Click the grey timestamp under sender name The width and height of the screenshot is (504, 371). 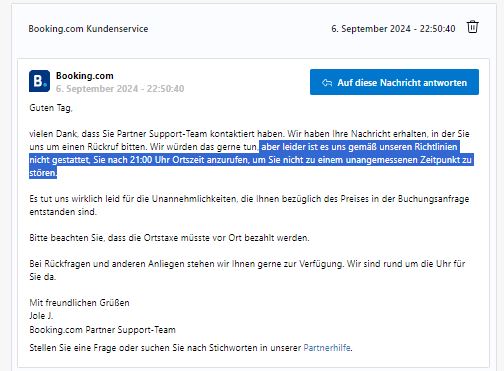[x=120, y=89]
